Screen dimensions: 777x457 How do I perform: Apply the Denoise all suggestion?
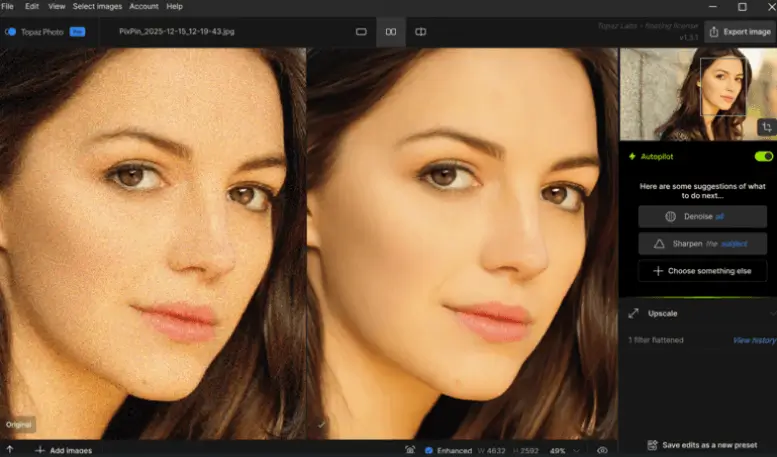[x=703, y=217]
